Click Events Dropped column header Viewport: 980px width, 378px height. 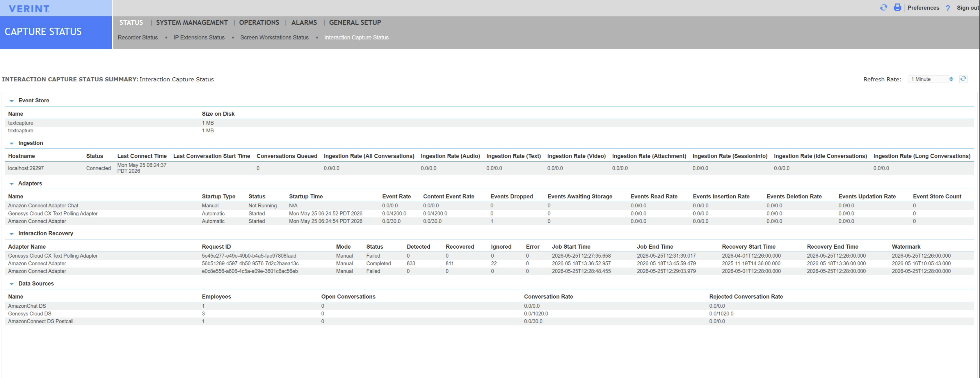click(x=512, y=196)
